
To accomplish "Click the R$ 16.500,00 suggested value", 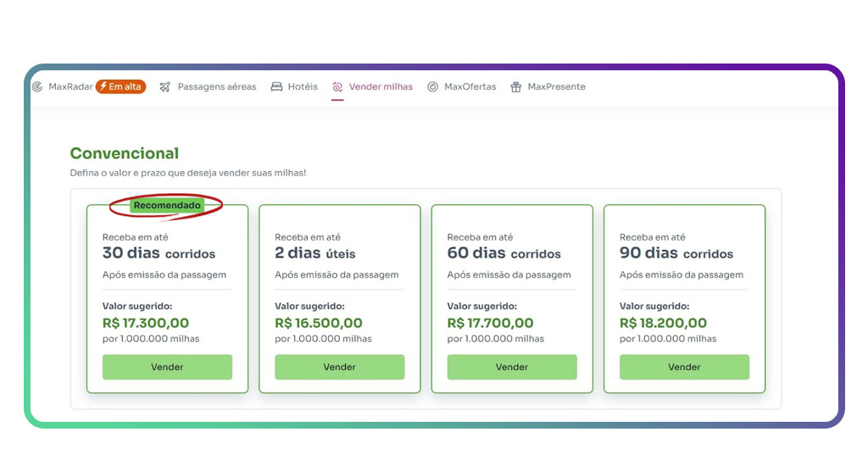I will point(319,323).
